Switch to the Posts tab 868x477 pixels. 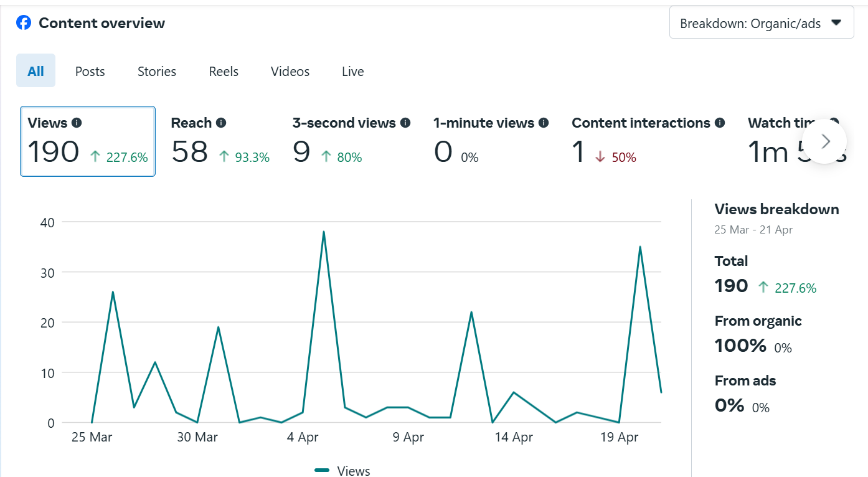click(x=90, y=72)
